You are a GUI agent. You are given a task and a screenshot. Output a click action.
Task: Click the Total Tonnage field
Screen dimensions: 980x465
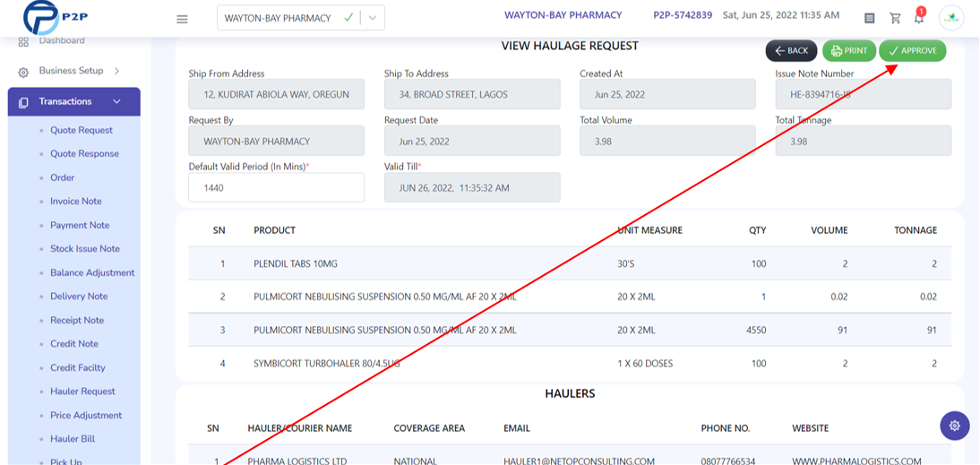click(x=864, y=141)
